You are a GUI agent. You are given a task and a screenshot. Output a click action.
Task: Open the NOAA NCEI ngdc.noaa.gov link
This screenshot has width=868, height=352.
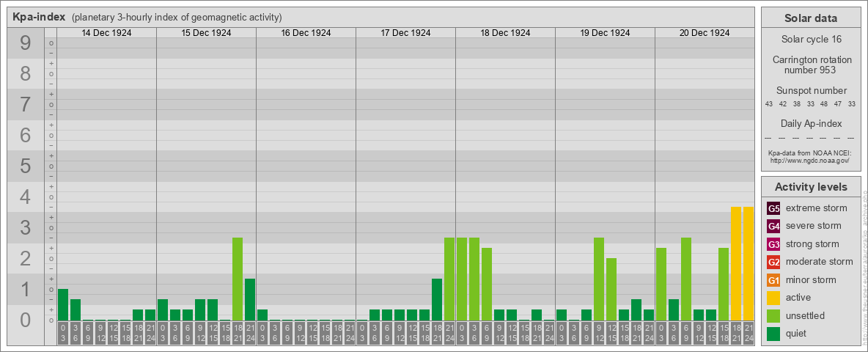[x=809, y=160]
